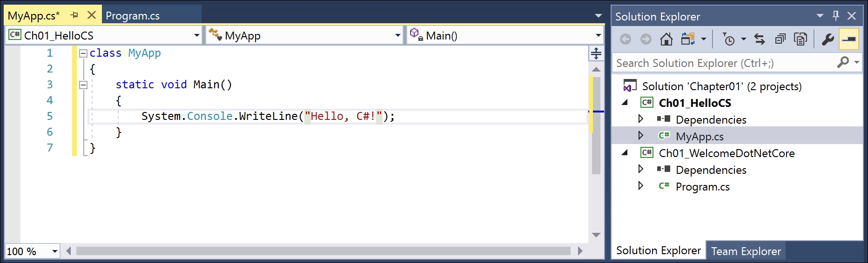Collapse the class MyApp outlining region
868x263 pixels.
click(83, 53)
